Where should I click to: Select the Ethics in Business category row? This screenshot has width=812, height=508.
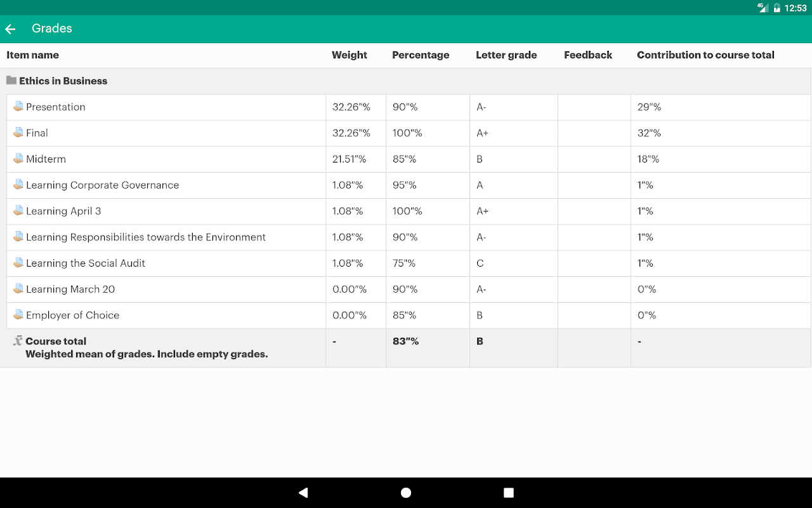coord(406,81)
